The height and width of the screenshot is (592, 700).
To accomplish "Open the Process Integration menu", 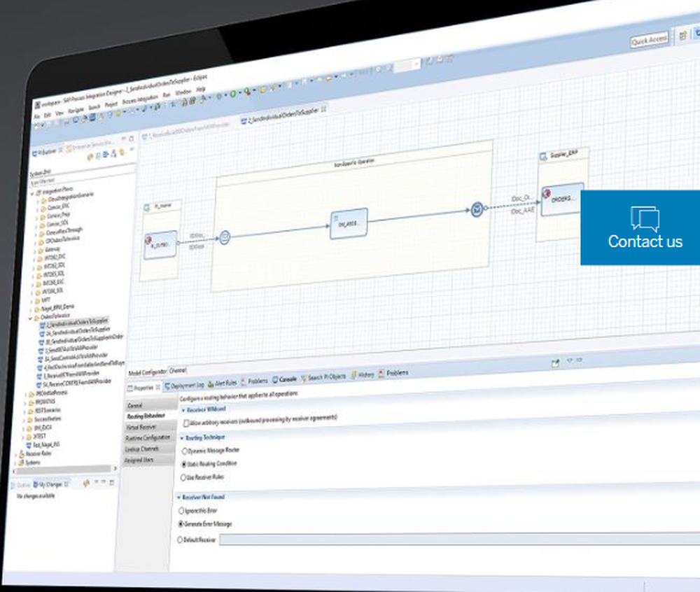I will point(140,99).
